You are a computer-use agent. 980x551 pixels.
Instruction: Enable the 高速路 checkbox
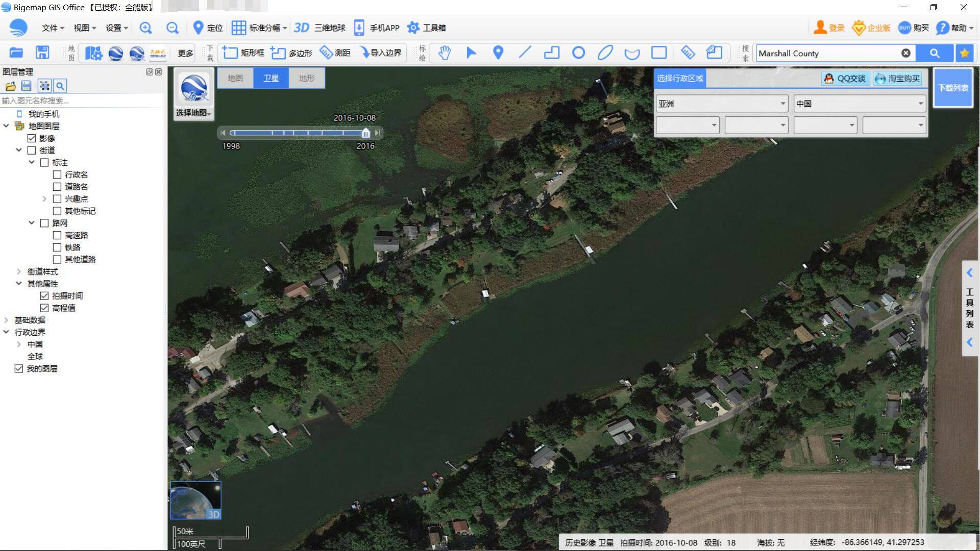57,235
